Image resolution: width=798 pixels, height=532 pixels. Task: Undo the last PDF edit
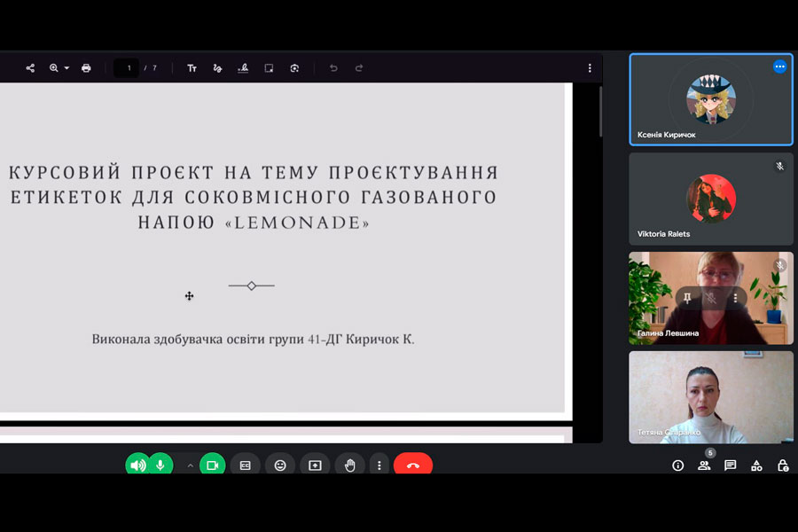click(333, 67)
